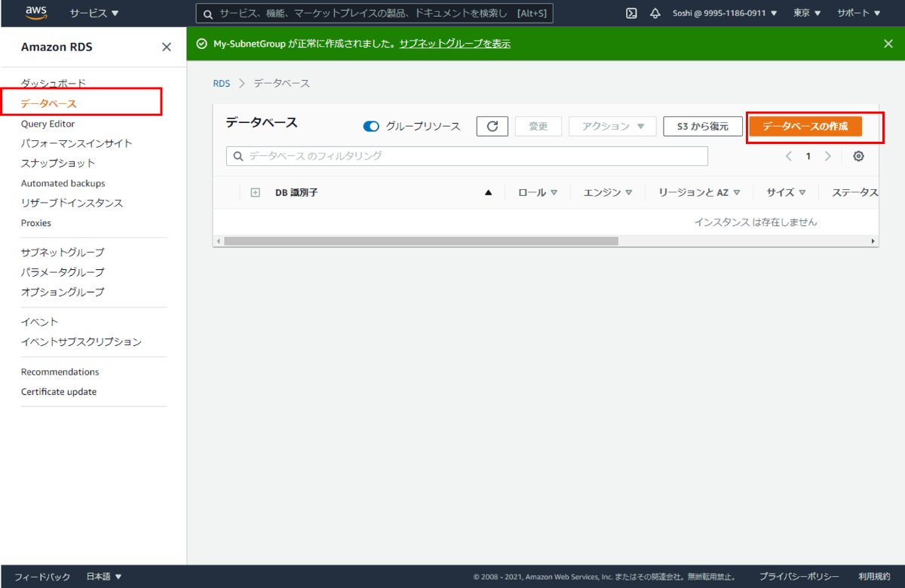Open the notifications bell icon
Image resolution: width=905 pixels, height=588 pixels.
(655, 14)
